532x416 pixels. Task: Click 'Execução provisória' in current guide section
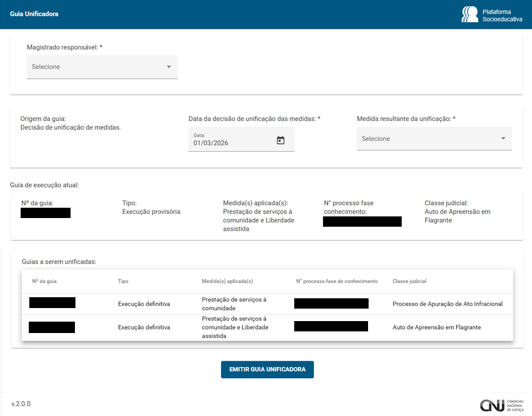[x=151, y=212]
